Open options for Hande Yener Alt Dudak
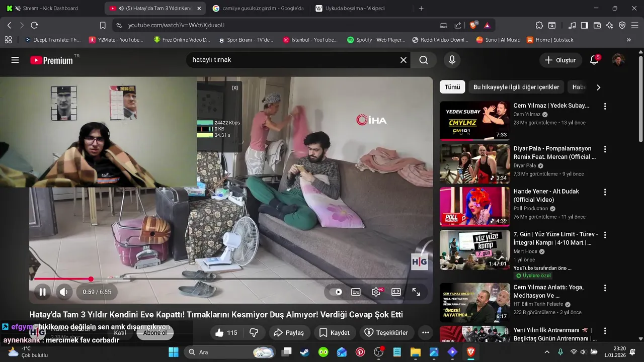The height and width of the screenshot is (362, 644). coord(605,192)
